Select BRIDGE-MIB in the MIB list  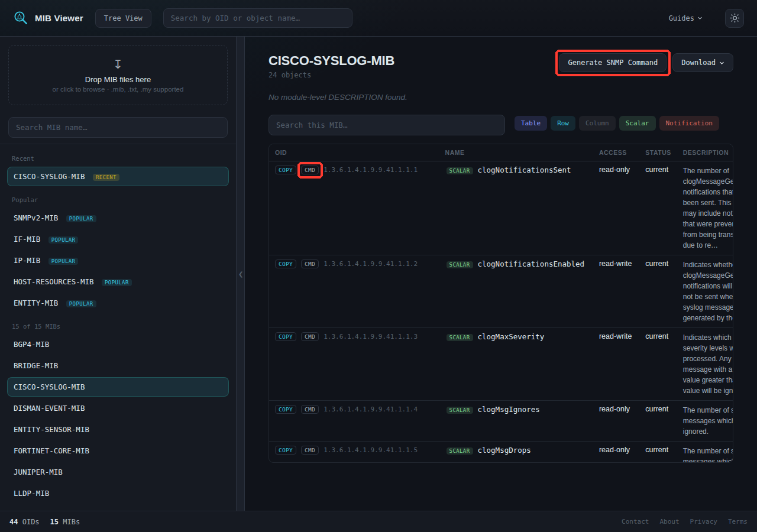point(118,366)
